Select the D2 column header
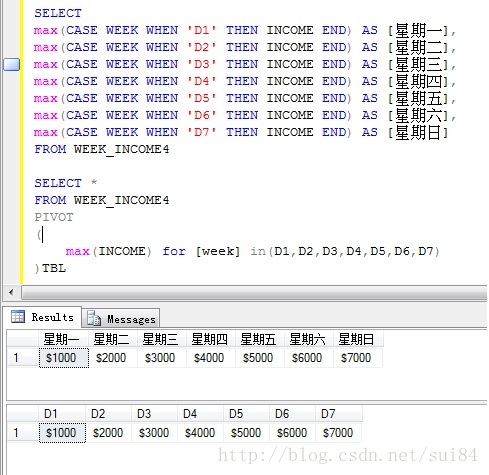 [108, 414]
